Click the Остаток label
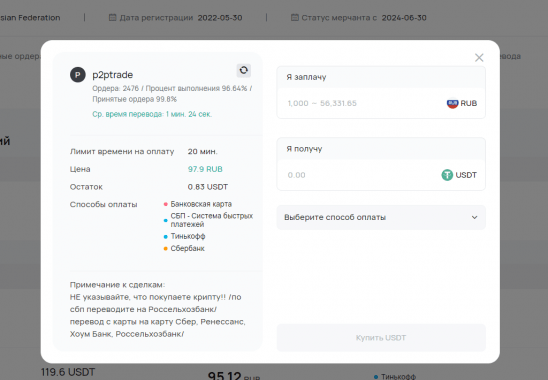 tap(86, 187)
